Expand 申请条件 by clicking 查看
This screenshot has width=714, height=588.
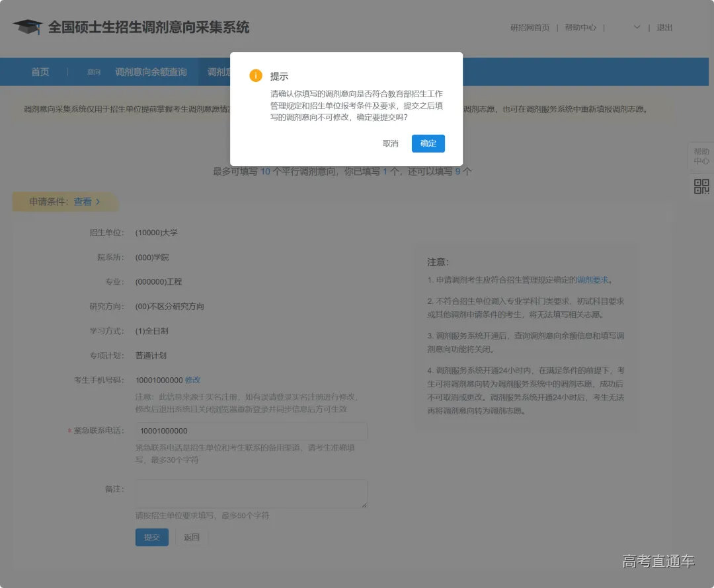coord(85,202)
